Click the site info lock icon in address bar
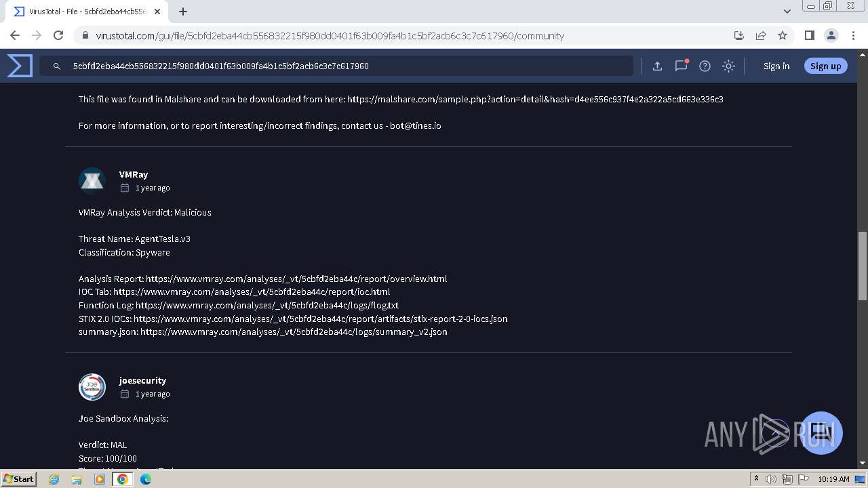 point(85,36)
